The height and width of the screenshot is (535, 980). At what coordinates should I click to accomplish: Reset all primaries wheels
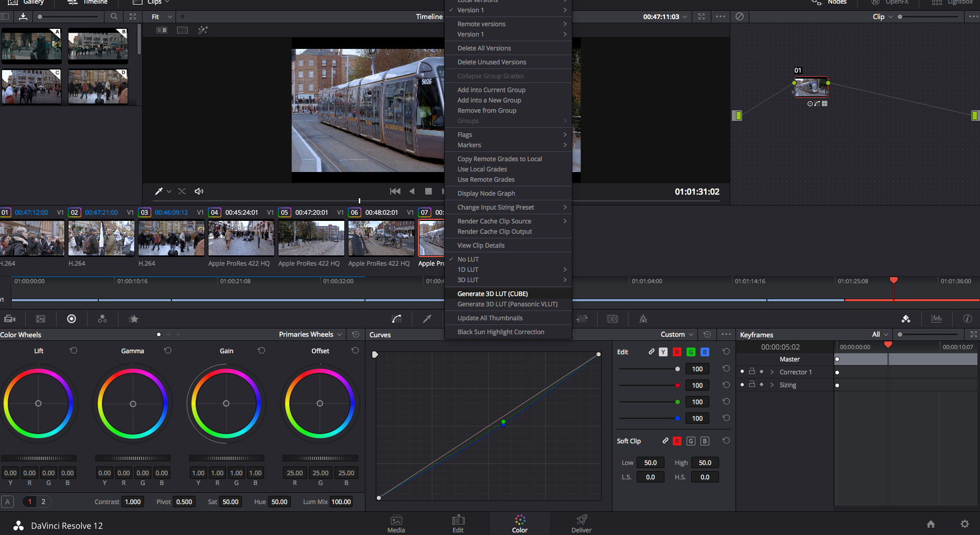pyautogui.click(x=356, y=334)
